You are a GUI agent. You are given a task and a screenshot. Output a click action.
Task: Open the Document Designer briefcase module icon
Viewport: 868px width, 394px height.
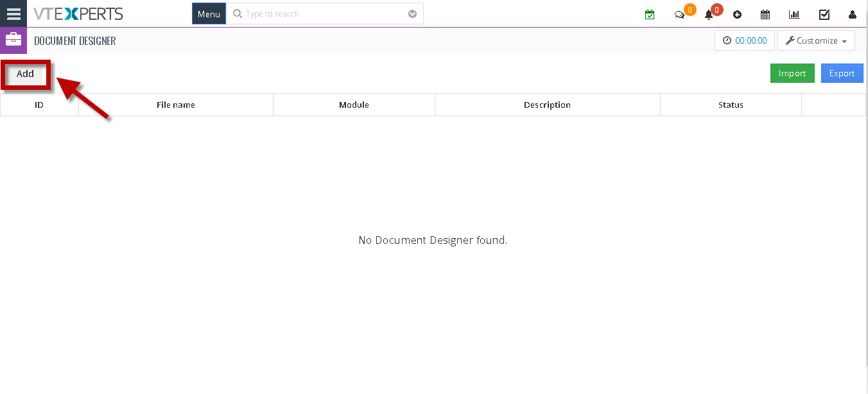(13, 40)
